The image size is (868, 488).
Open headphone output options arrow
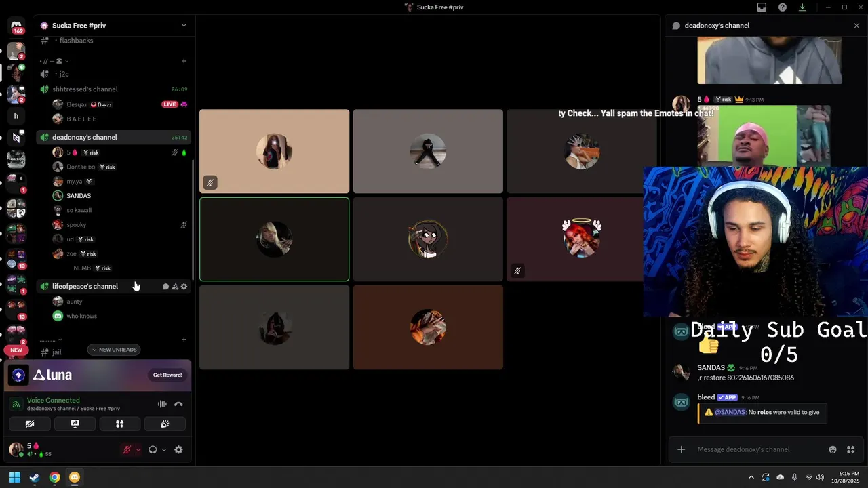point(164,449)
